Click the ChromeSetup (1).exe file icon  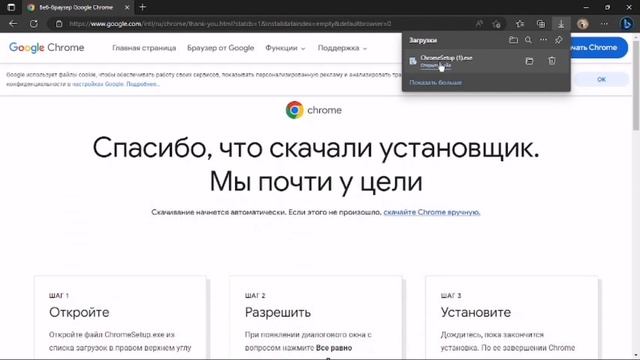pyautogui.click(x=413, y=61)
